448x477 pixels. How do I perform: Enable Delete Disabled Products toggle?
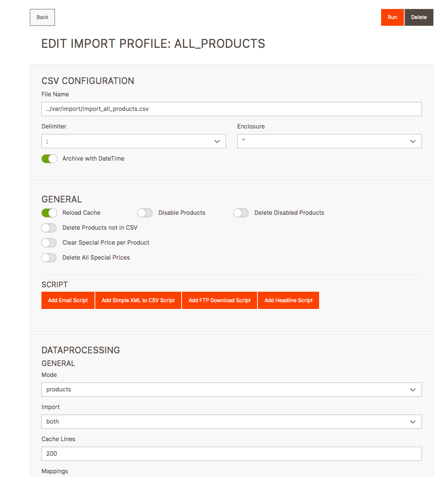[x=241, y=213]
